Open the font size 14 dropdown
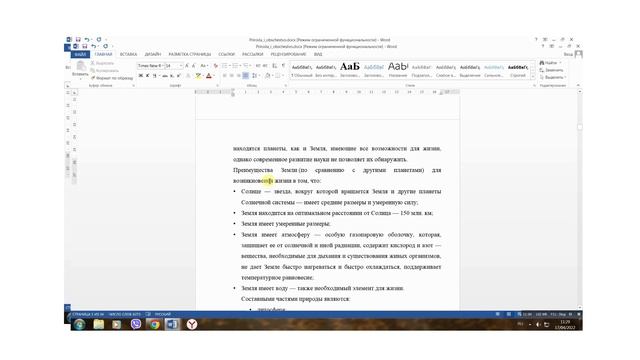Viewport: 640px width, 360px height. (181, 66)
